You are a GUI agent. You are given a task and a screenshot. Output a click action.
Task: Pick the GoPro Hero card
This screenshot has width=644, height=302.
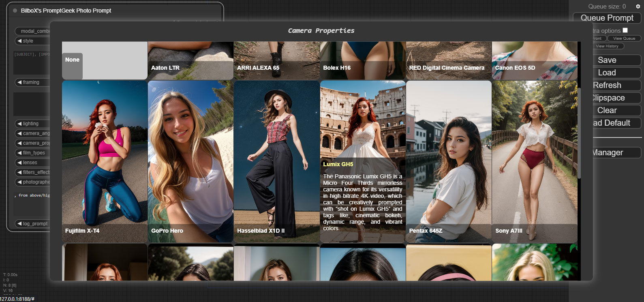[x=190, y=162]
